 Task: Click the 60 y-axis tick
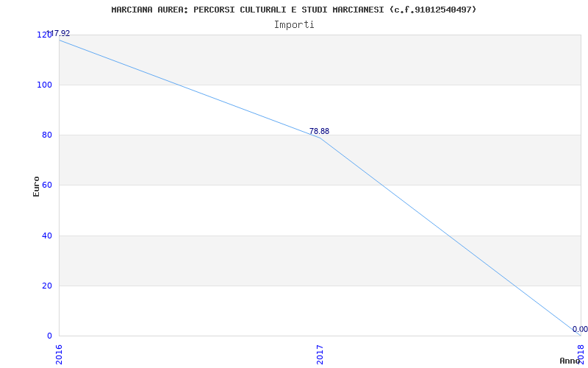pos(47,185)
